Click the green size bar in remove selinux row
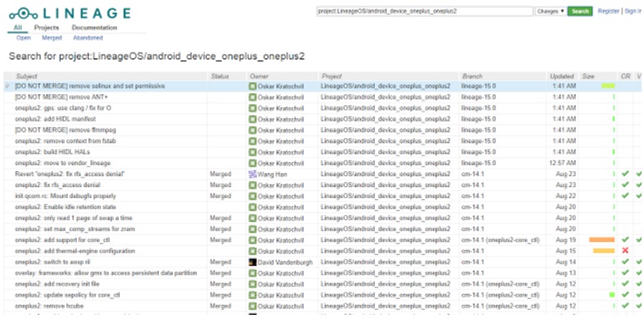Viewport: 644px width, 318px height. [x=608, y=86]
